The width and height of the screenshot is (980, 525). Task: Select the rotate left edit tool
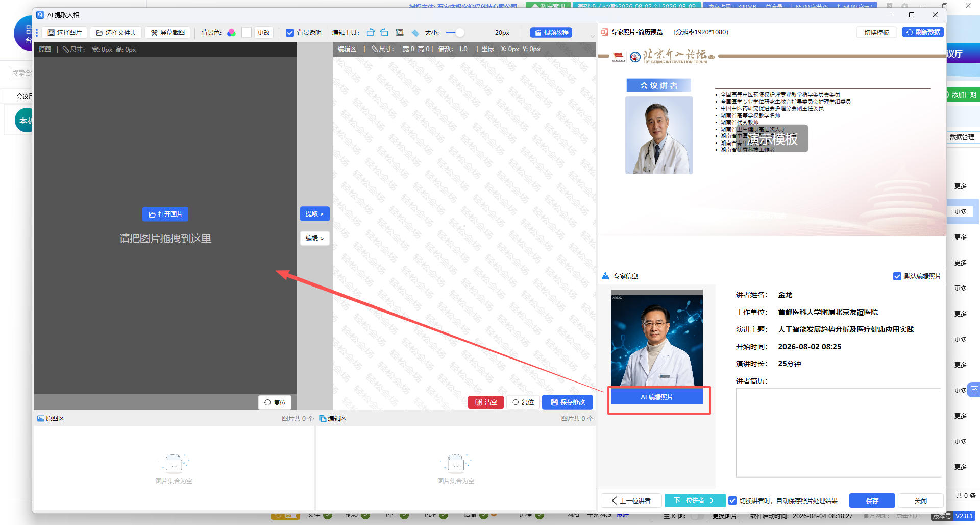tap(371, 33)
